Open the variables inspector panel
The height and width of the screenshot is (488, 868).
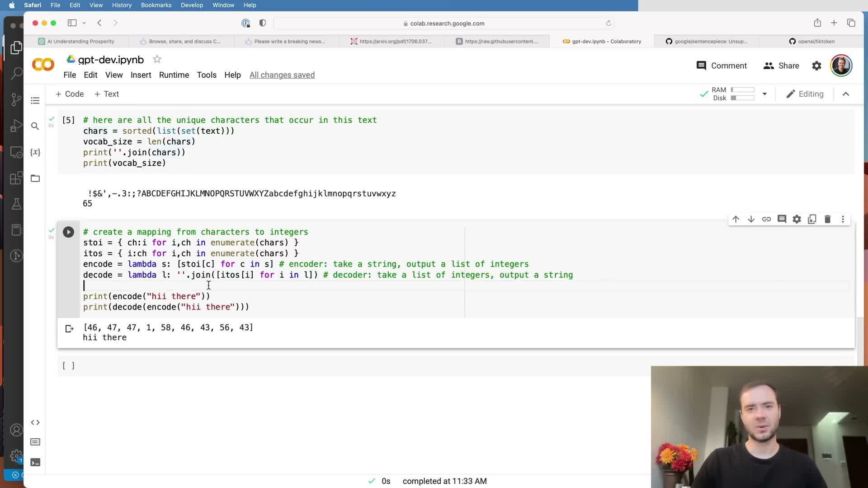pyautogui.click(x=35, y=152)
